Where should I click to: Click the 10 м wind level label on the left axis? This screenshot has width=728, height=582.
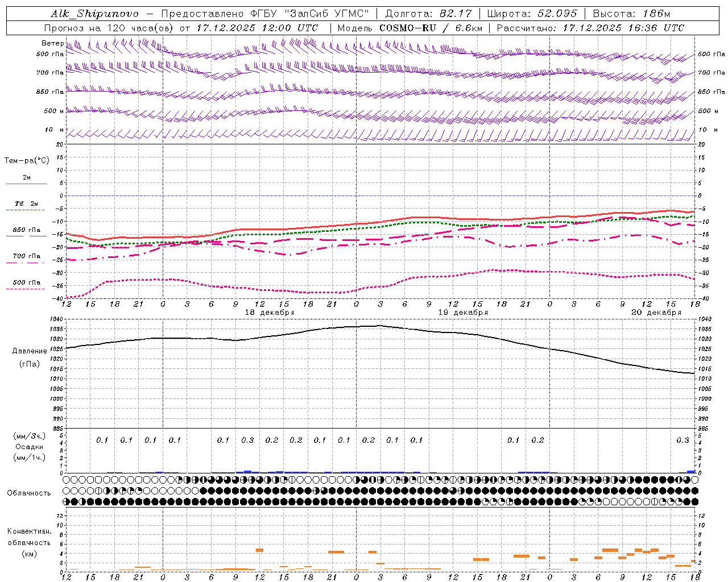pyautogui.click(x=55, y=130)
